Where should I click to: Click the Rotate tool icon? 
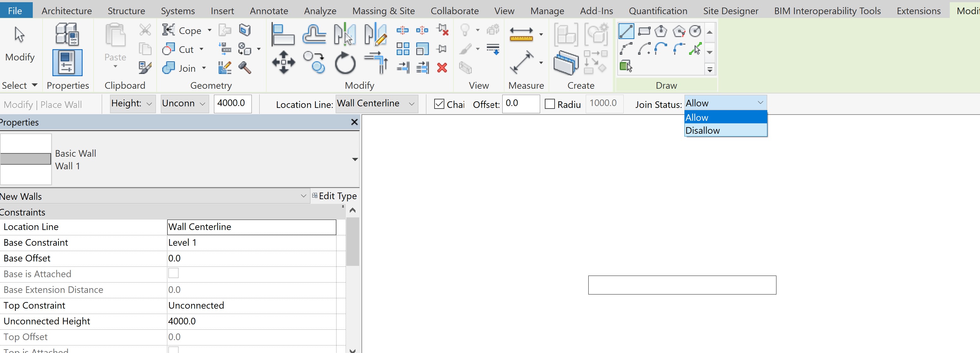[x=345, y=63]
